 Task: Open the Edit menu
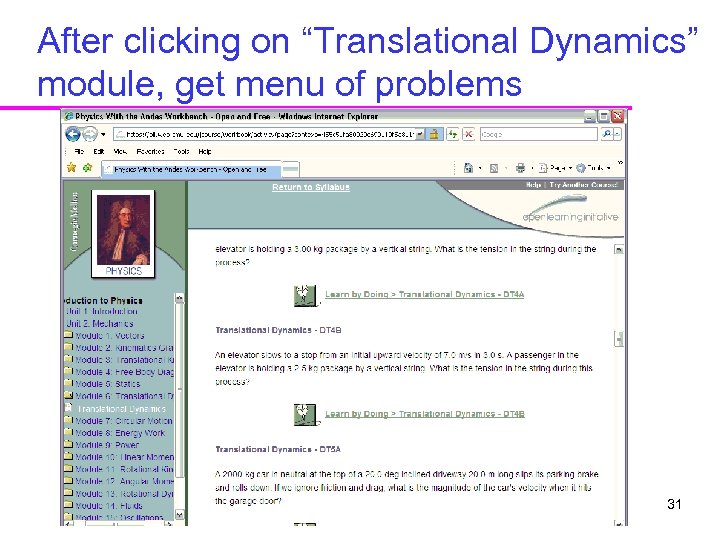pyautogui.click(x=99, y=152)
